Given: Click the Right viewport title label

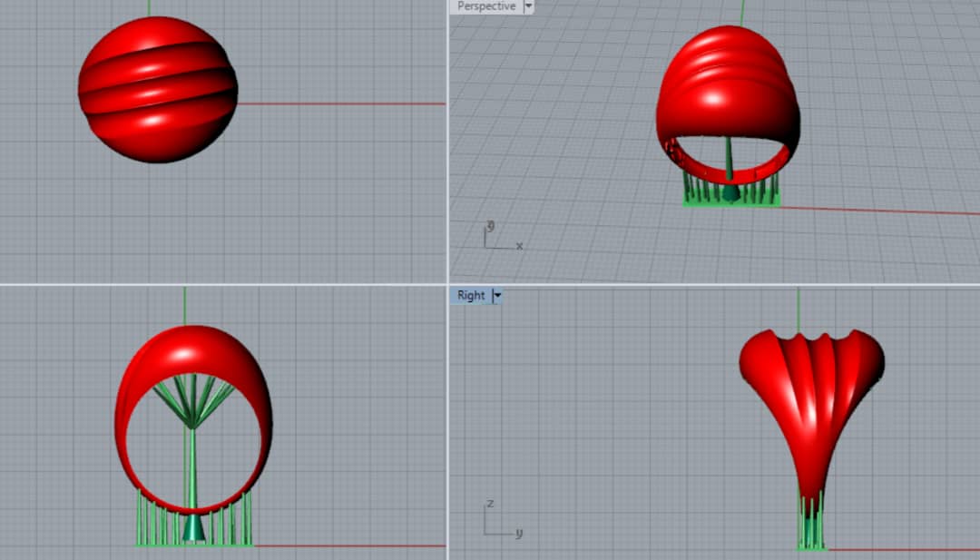Looking at the screenshot, I should 471,295.
